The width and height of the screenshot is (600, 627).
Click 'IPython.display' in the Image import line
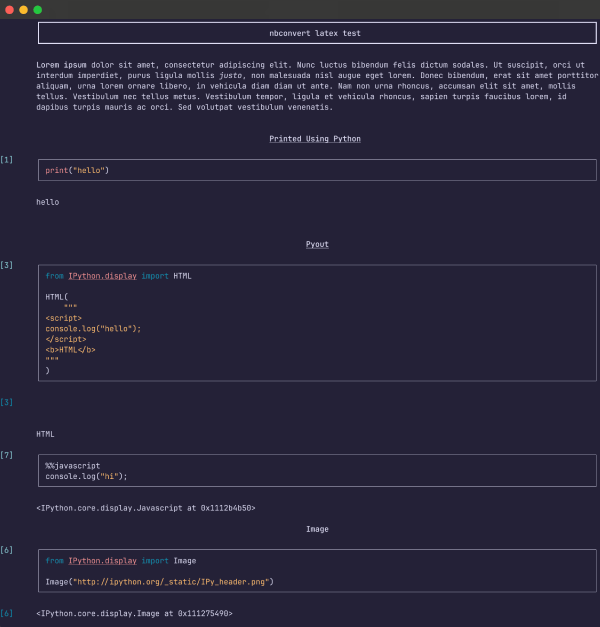pos(102,561)
